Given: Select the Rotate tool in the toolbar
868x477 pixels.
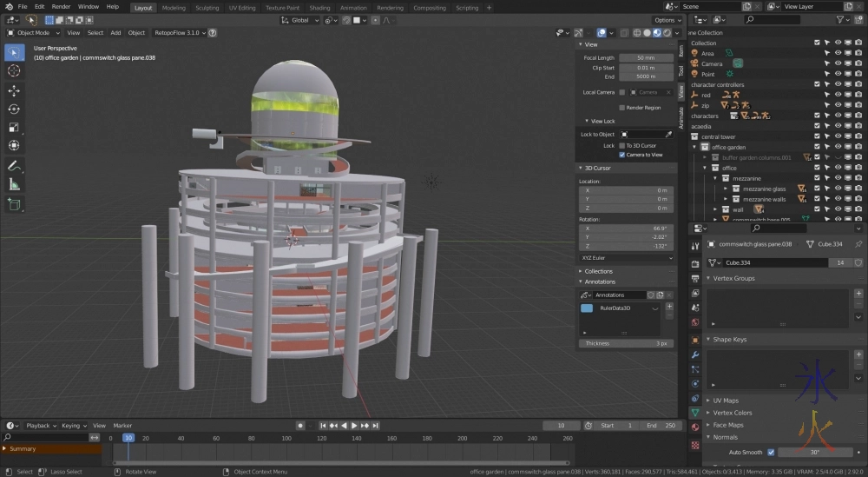Looking at the screenshot, I should (x=14, y=109).
